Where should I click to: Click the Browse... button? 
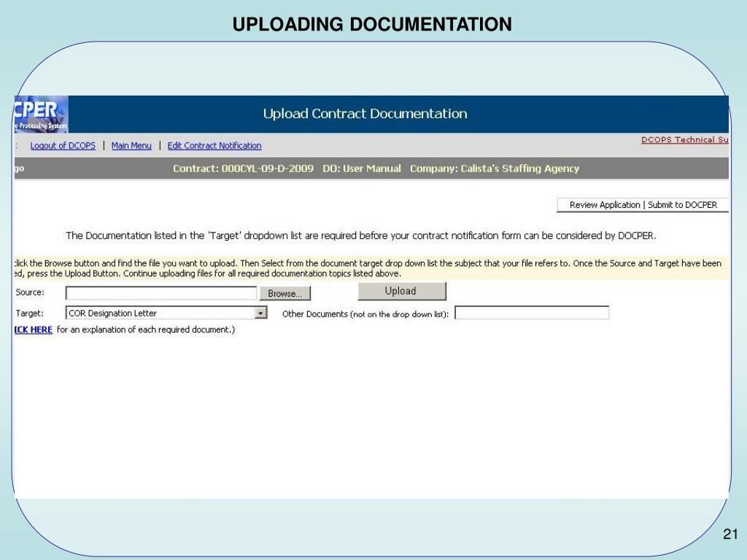click(x=285, y=293)
